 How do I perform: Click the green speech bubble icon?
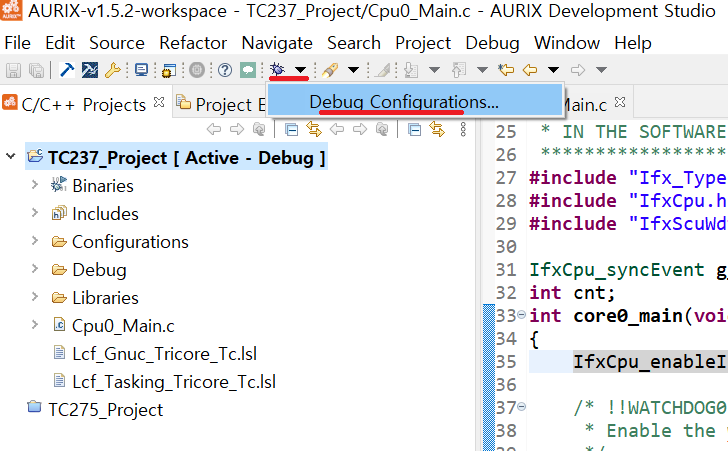click(248, 70)
